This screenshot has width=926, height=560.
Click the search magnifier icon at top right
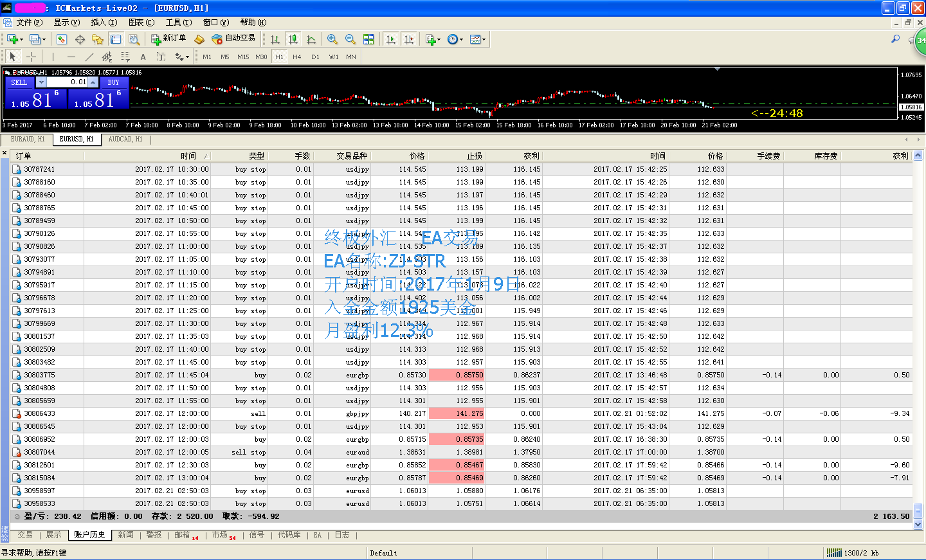(895, 39)
